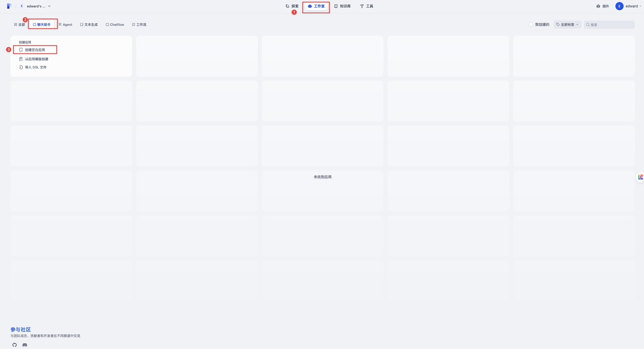Click the DSL import icon

(21, 67)
